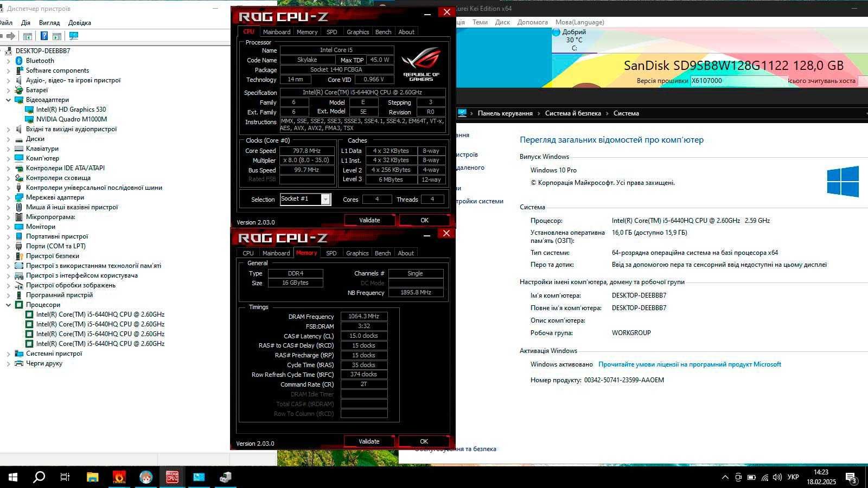Open Мова(Language) menu in disk info window
The width and height of the screenshot is (868, 488).
pyautogui.click(x=579, y=22)
